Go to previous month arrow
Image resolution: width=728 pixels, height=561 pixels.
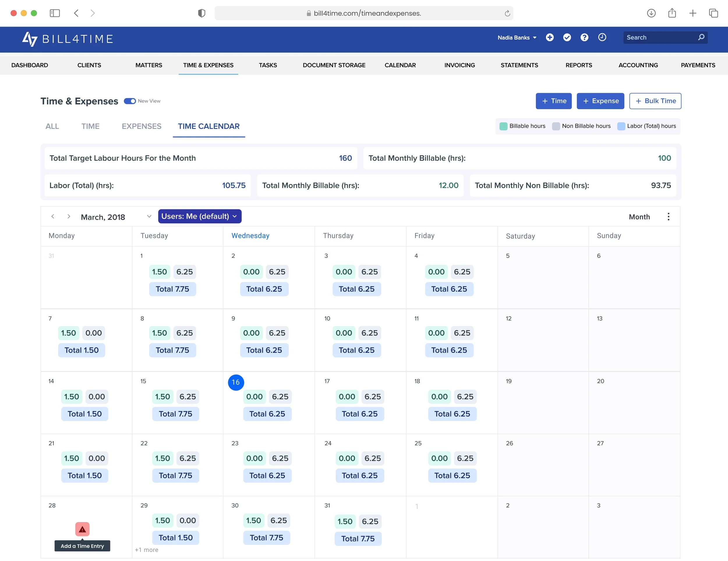click(53, 216)
